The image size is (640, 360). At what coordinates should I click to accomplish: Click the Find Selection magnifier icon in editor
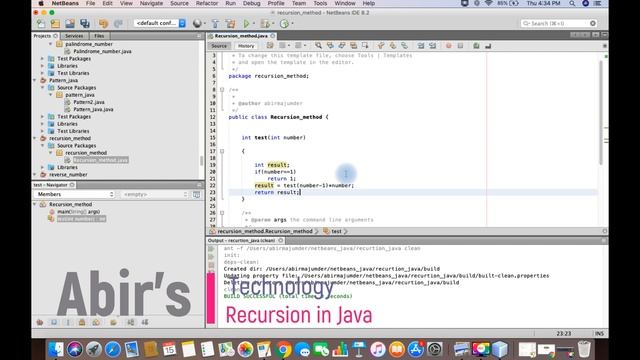[x=318, y=46]
